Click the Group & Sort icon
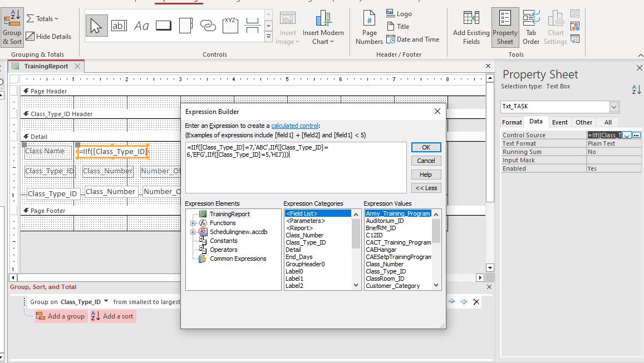 pyautogui.click(x=12, y=27)
